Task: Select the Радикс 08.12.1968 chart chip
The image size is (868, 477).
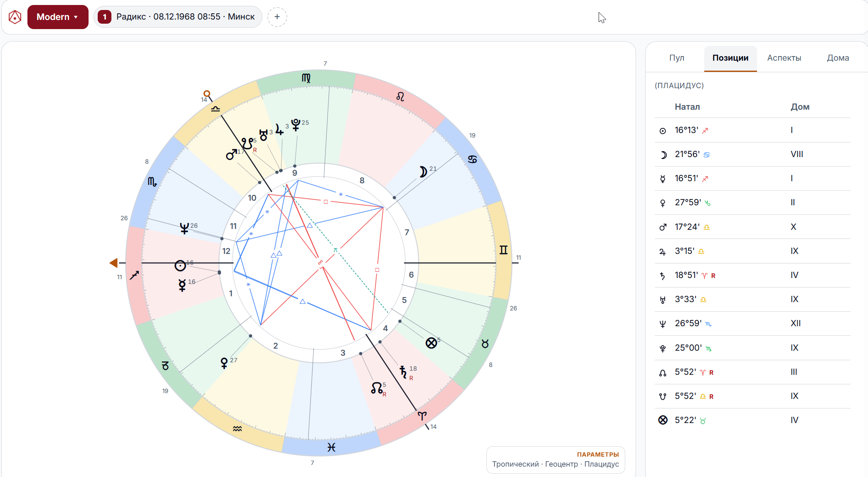Action: pyautogui.click(x=178, y=17)
